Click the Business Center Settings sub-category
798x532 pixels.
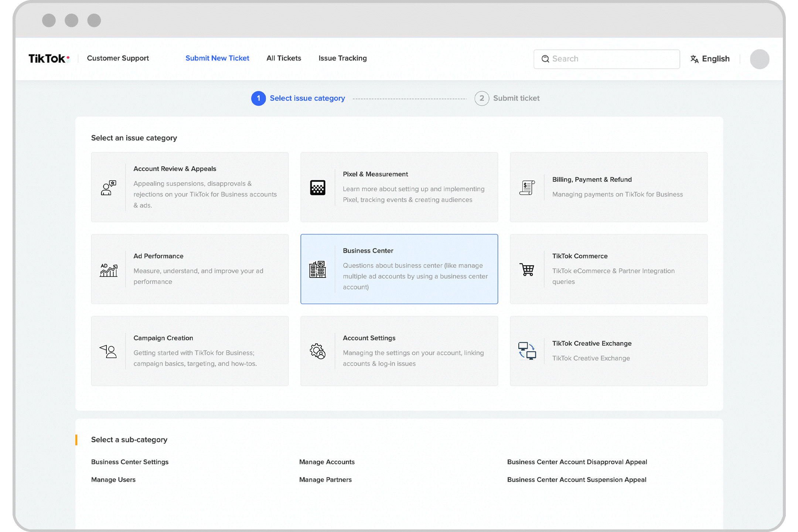(x=129, y=461)
